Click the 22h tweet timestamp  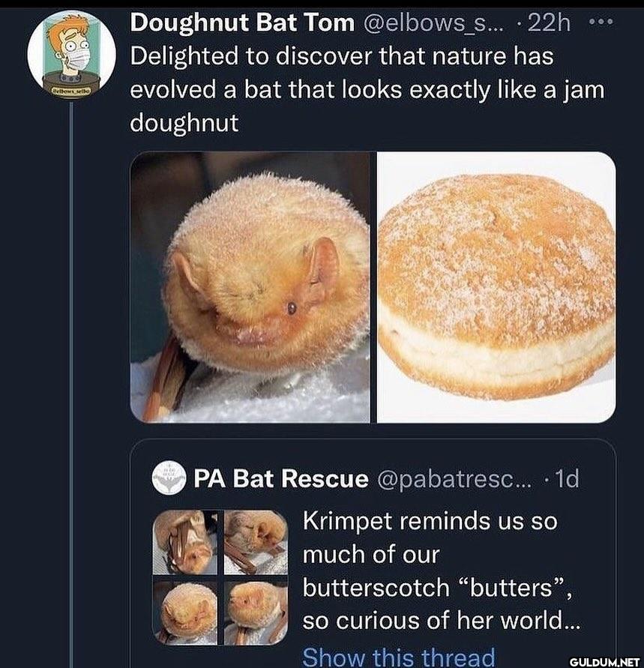tap(549, 23)
